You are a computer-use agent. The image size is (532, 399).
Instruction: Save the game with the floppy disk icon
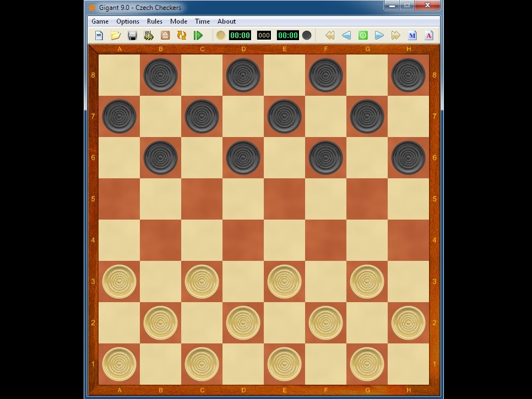click(132, 35)
